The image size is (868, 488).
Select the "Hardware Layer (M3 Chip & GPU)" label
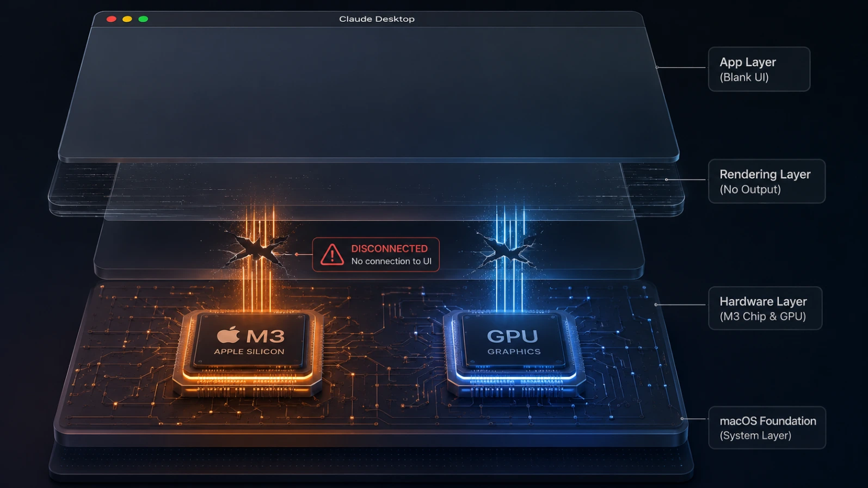(765, 308)
